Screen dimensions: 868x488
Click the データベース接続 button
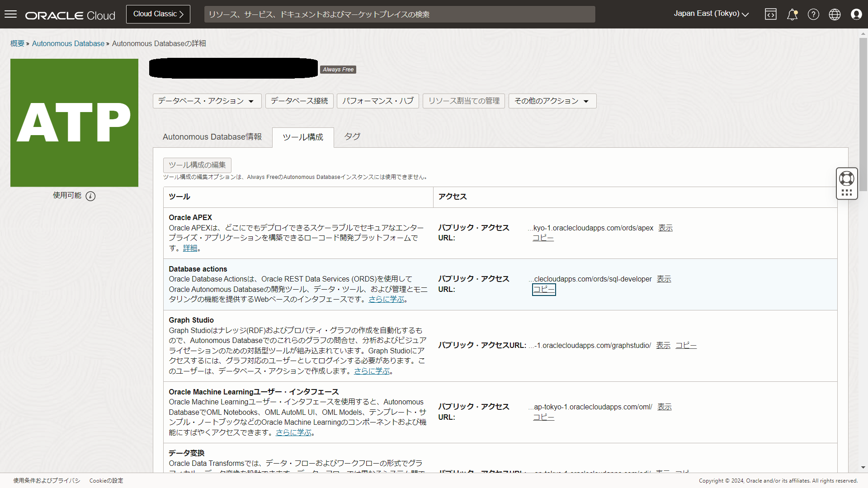click(x=299, y=101)
